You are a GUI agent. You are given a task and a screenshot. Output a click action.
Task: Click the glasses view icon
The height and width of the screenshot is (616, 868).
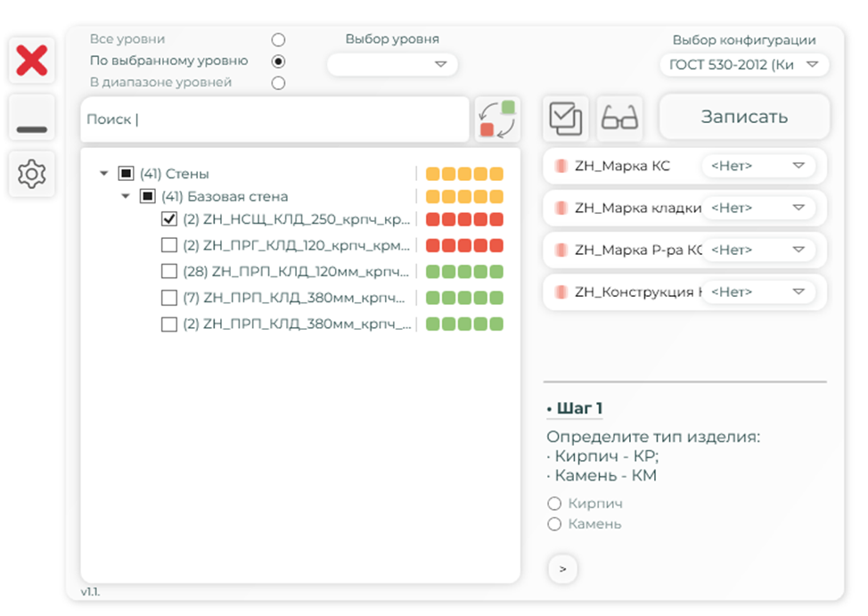pyautogui.click(x=619, y=118)
